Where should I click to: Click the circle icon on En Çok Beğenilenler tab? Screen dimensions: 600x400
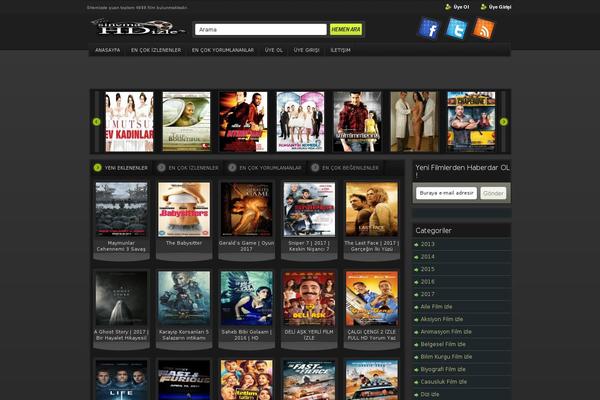315,168
